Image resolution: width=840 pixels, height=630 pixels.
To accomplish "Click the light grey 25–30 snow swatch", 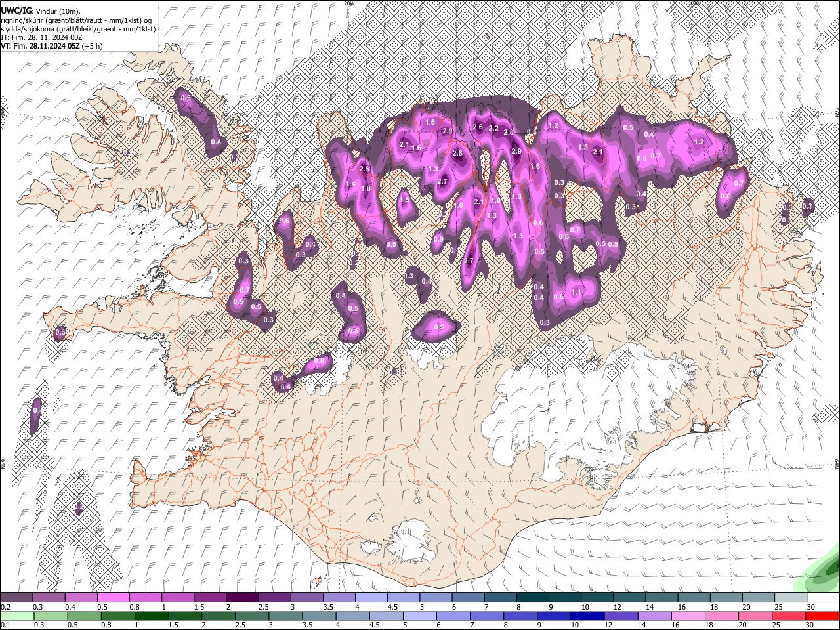I will [789, 598].
